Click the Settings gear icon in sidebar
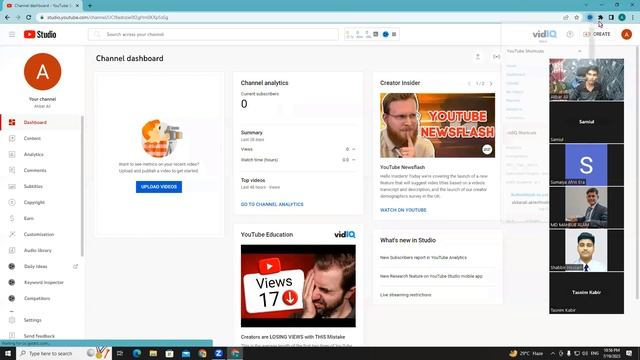The height and width of the screenshot is (360, 640). point(12,320)
